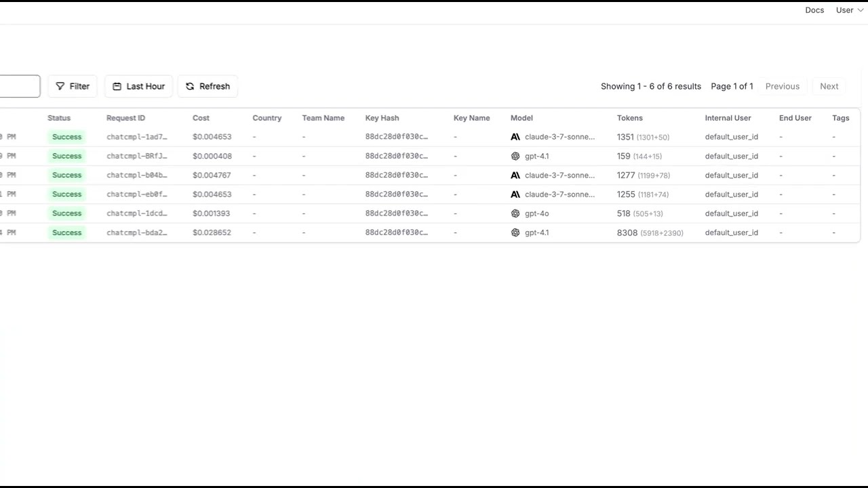
Task: Click the $0.001393 cost cell
Action: [211, 213]
